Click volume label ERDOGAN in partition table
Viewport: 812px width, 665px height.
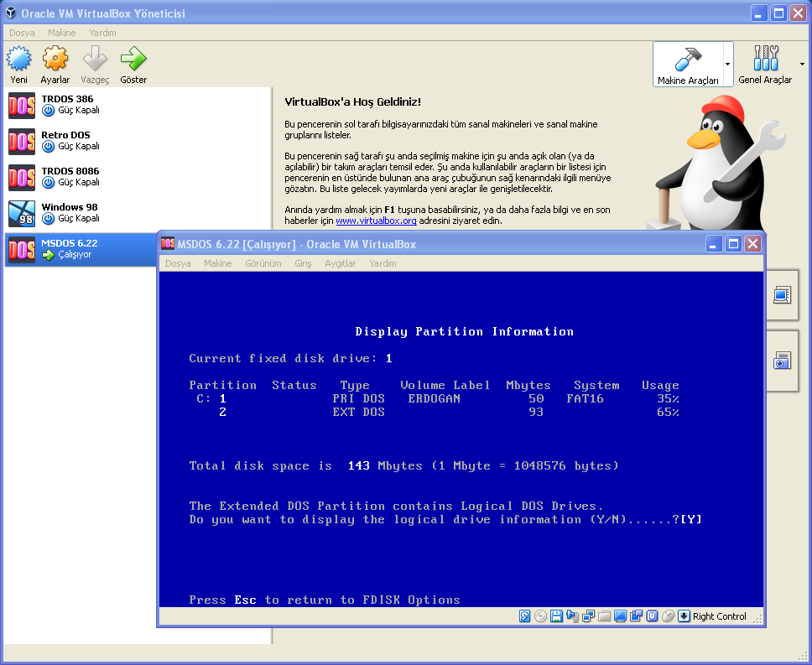coord(434,398)
